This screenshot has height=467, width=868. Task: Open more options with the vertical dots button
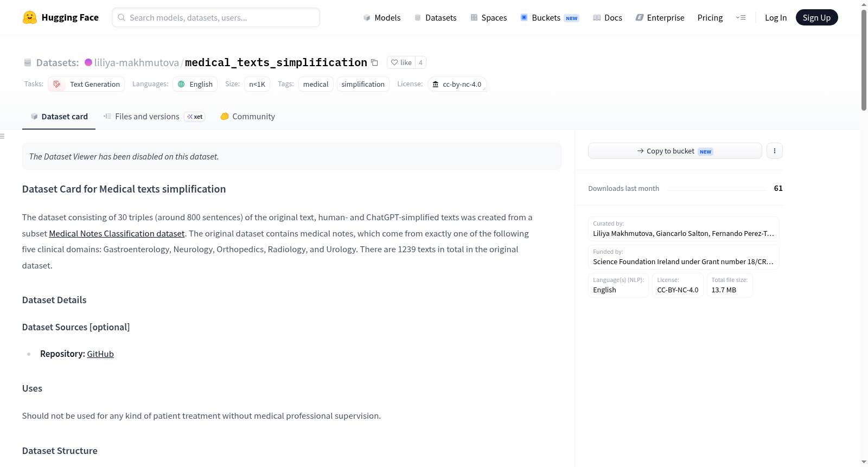774,151
